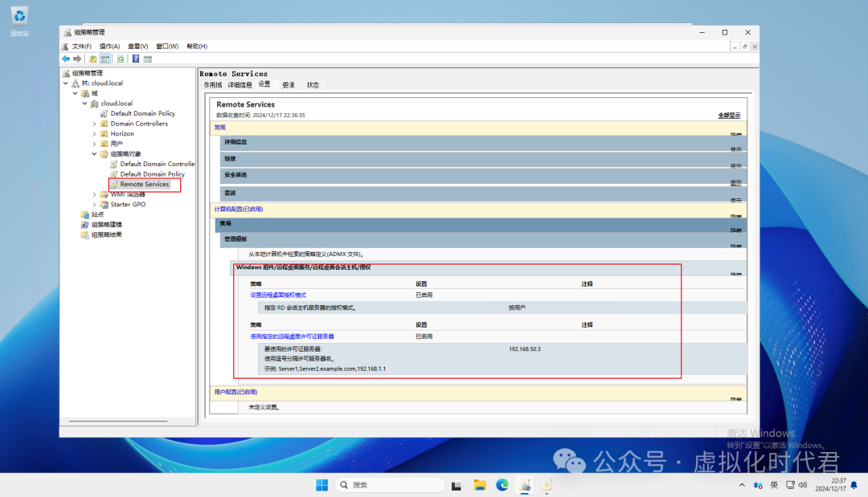
Task: Switch to the 作用域 tab
Action: (212, 85)
